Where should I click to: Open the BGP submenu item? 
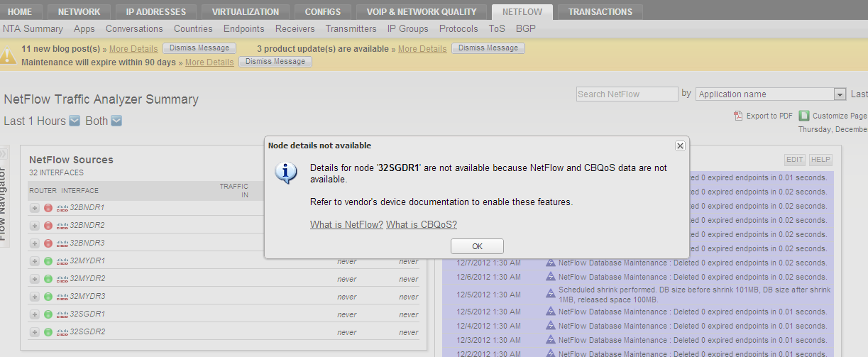click(526, 29)
